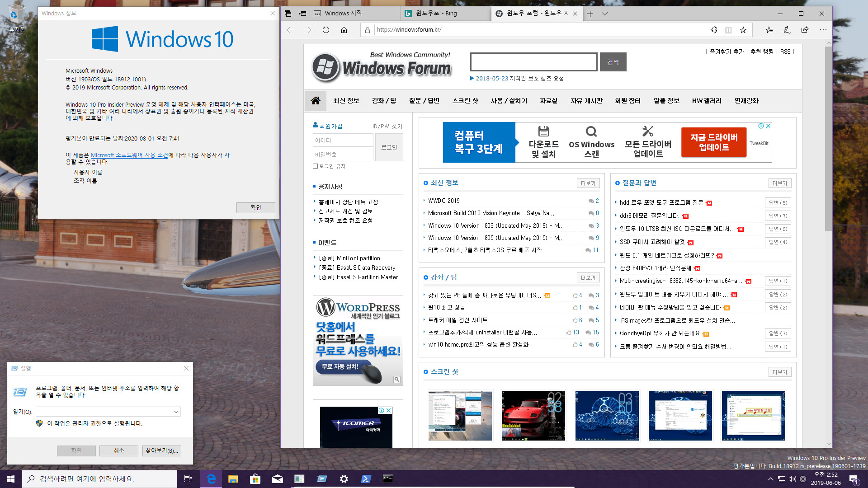Viewport: 868px width, 488px height.
Task: Show tabs you've set aside icon
Action: click(288, 14)
